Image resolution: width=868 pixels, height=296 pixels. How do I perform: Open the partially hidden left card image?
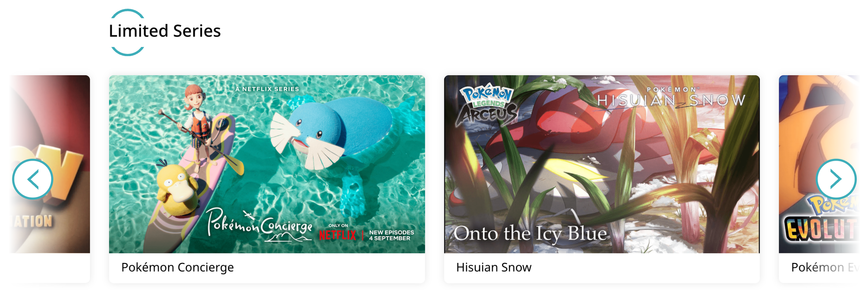point(50,164)
